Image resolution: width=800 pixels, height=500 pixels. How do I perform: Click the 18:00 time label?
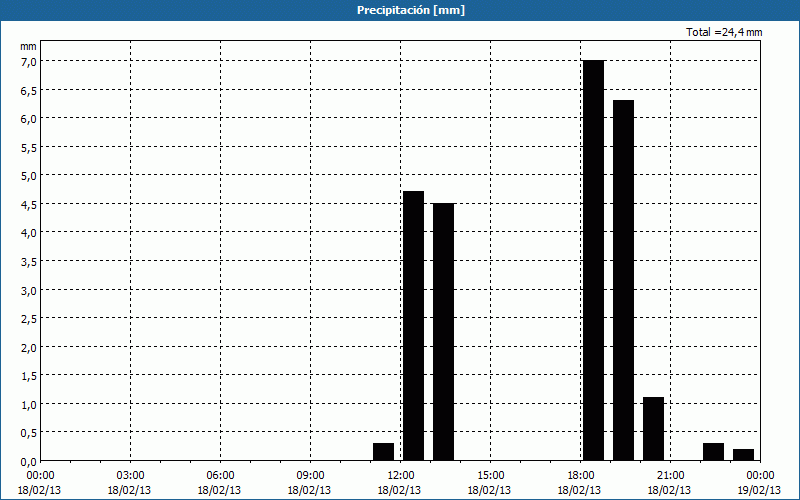click(581, 476)
